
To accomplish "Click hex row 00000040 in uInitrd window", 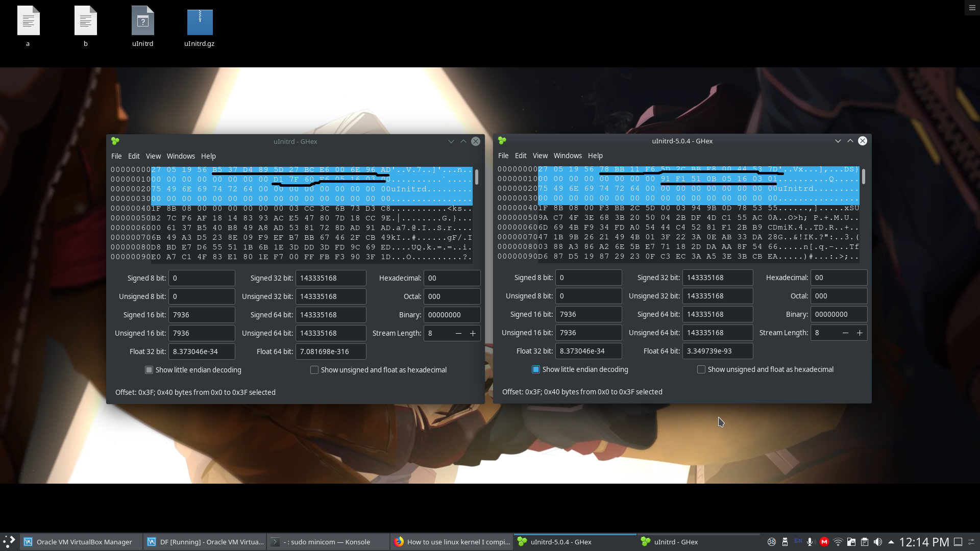I will [291, 208].
